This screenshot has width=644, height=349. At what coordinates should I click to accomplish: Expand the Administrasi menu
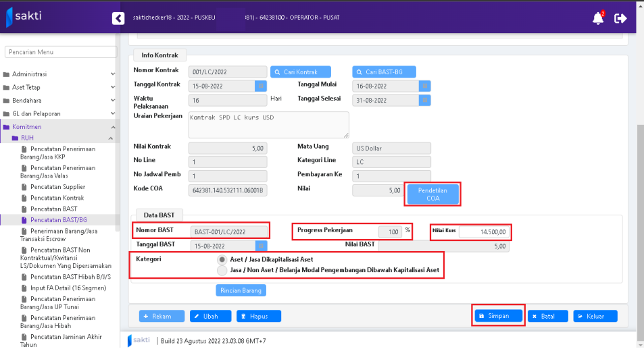[x=59, y=74]
